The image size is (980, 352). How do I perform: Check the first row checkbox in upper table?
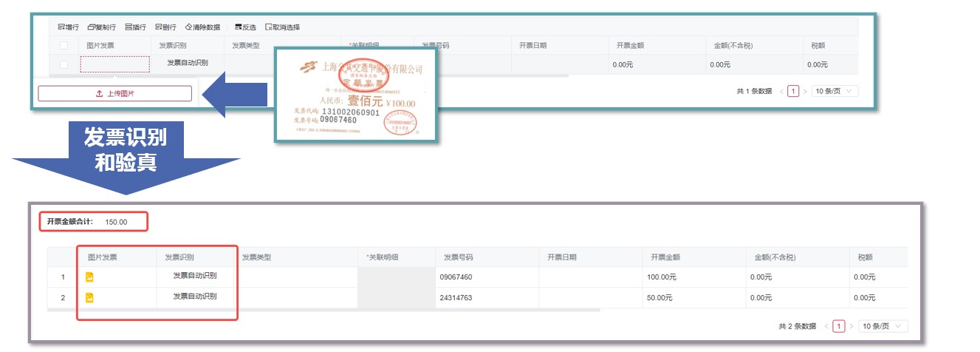click(64, 65)
